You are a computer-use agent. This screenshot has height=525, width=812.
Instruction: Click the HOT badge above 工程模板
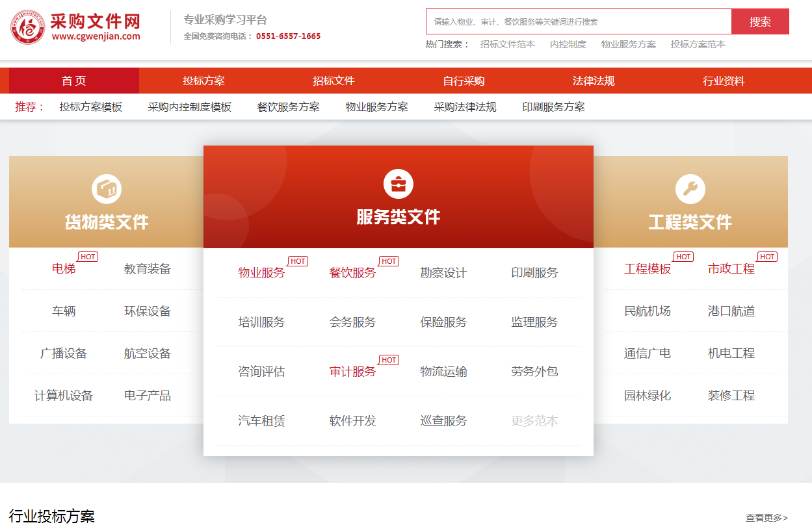click(x=682, y=257)
